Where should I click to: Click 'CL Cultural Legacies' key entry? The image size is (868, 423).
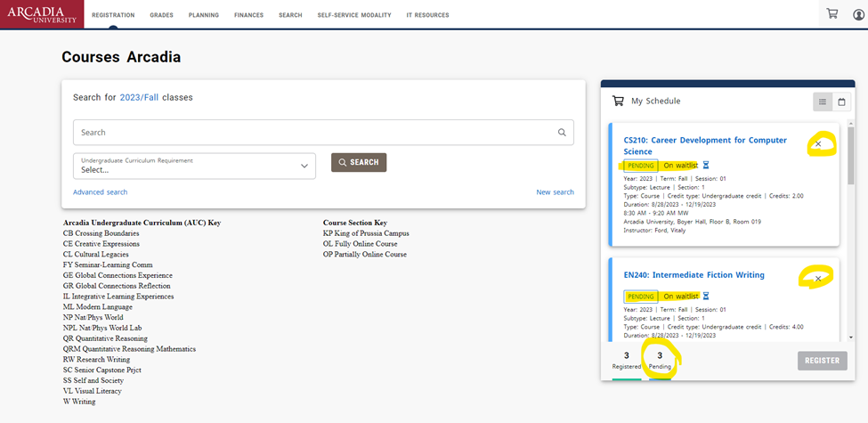point(96,255)
